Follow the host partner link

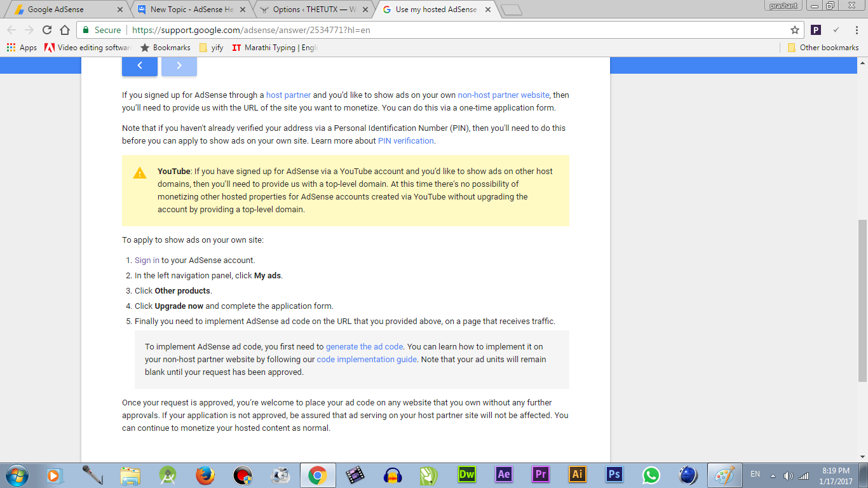click(x=288, y=95)
